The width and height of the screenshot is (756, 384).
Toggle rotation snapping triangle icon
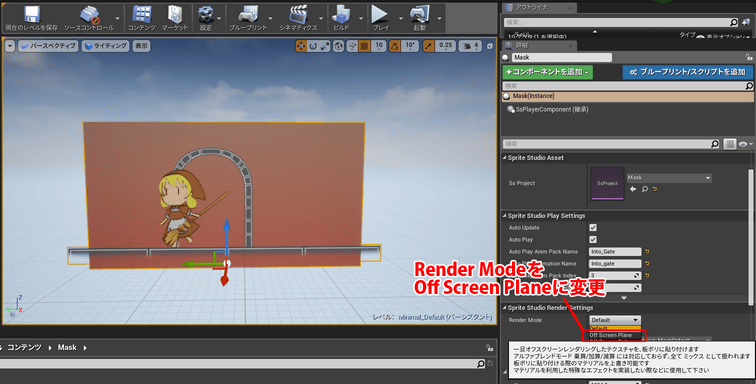coord(395,46)
